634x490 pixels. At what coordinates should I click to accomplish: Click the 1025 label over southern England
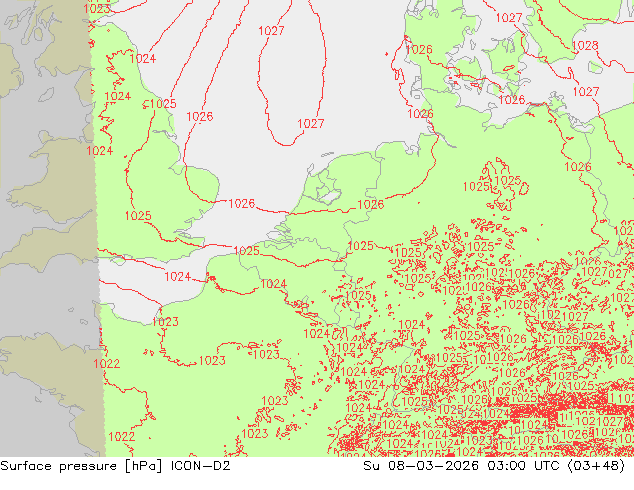pyautogui.click(x=138, y=216)
